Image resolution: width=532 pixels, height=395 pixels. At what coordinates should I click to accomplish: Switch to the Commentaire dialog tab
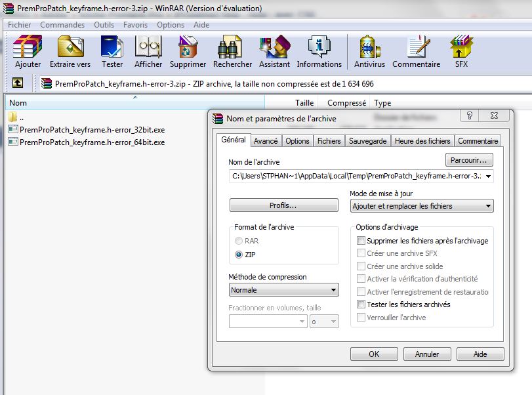pos(478,141)
